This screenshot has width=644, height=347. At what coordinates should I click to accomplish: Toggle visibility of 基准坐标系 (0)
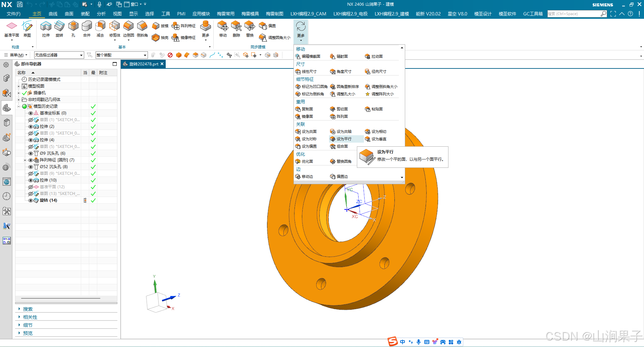click(31, 113)
